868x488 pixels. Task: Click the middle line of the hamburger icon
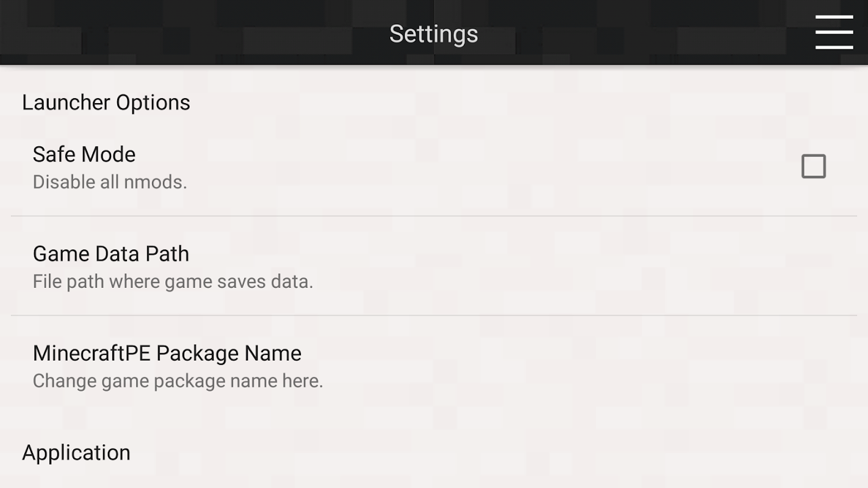point(834,32)
